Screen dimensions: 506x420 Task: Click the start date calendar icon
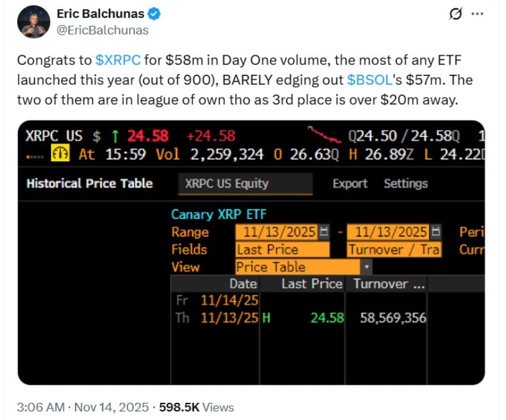[x=324, y=232]
